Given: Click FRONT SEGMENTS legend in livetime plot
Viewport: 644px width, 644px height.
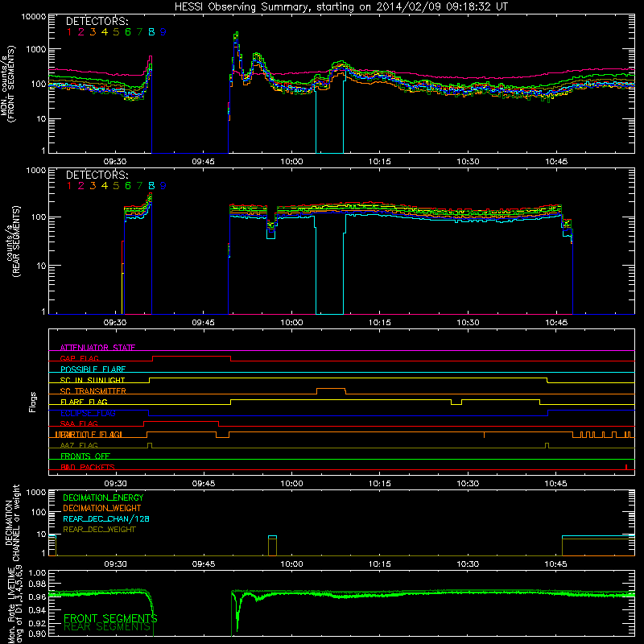Looking at the screenshot, I should pos(110,618).
